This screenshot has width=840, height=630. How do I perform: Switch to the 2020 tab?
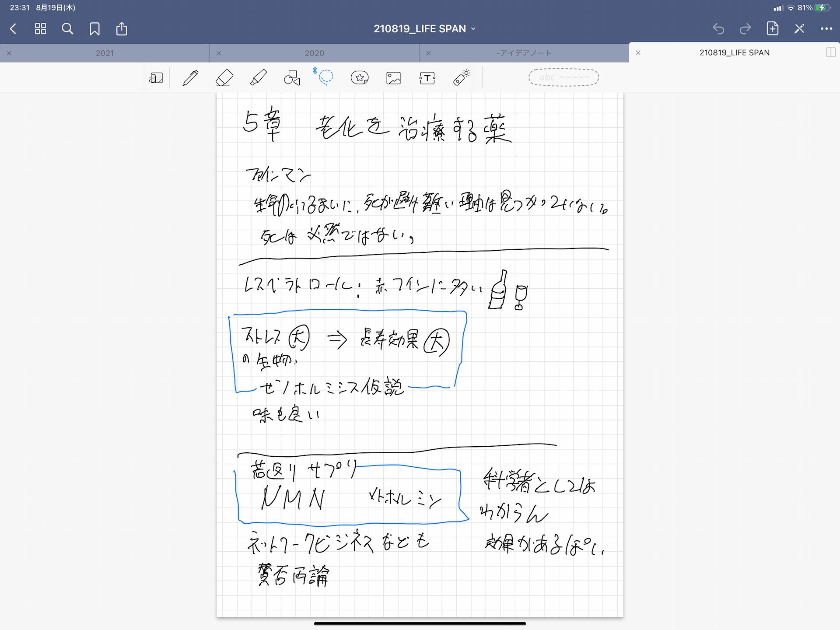(x=314, y=53)
